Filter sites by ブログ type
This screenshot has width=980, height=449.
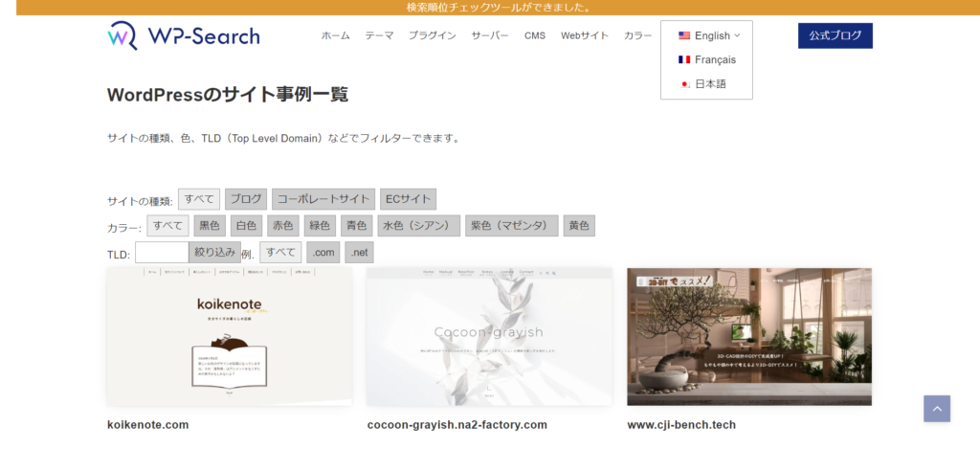[x=246, y=199]
